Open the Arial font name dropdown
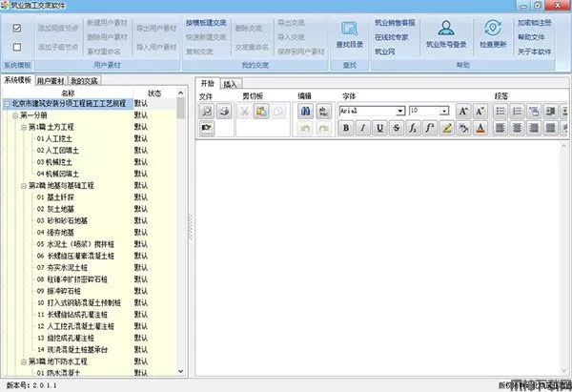The width and height of the screenshot is (572, 392). 400,112
